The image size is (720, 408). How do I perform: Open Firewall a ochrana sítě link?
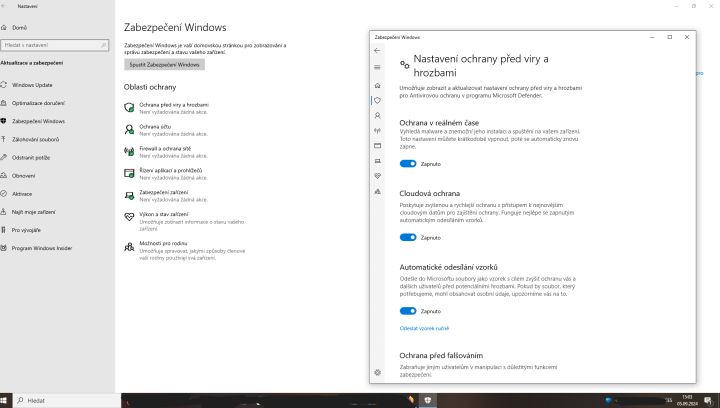(x=165, y=149)
